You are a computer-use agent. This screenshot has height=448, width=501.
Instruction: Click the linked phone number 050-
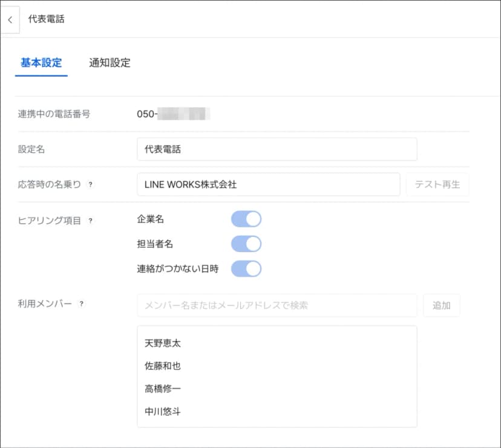tap(173, 114)
